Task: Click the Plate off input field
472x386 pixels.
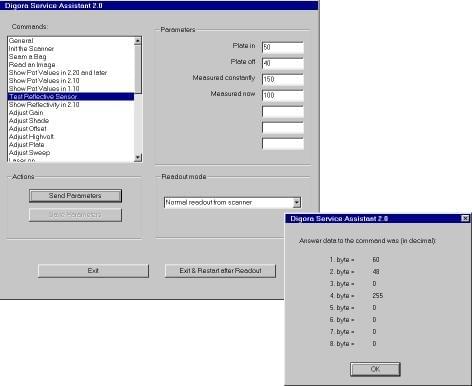Action: (x=283, y=63)
